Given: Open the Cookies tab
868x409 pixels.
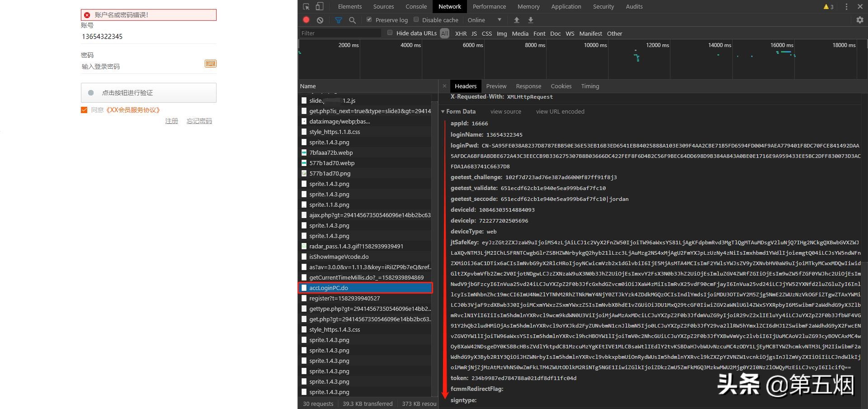Looking at the screenshot, I should coord(561,86).
